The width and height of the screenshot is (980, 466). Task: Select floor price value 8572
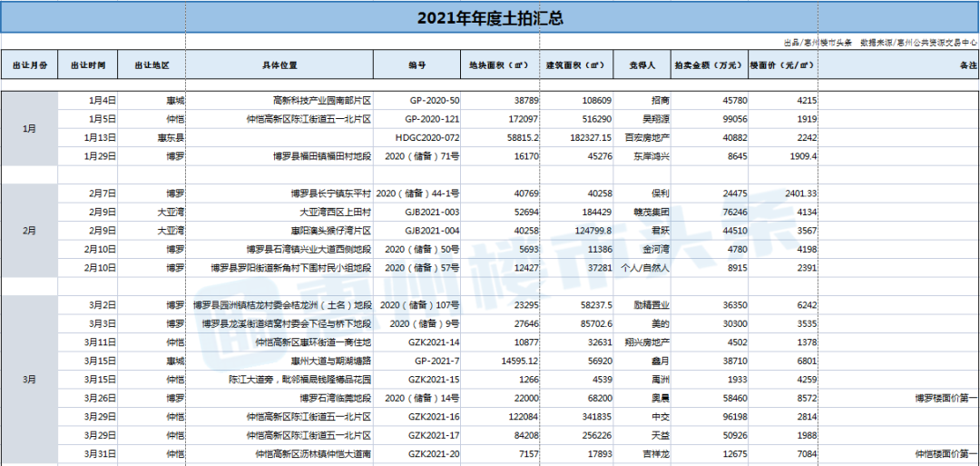coord(783,399)
